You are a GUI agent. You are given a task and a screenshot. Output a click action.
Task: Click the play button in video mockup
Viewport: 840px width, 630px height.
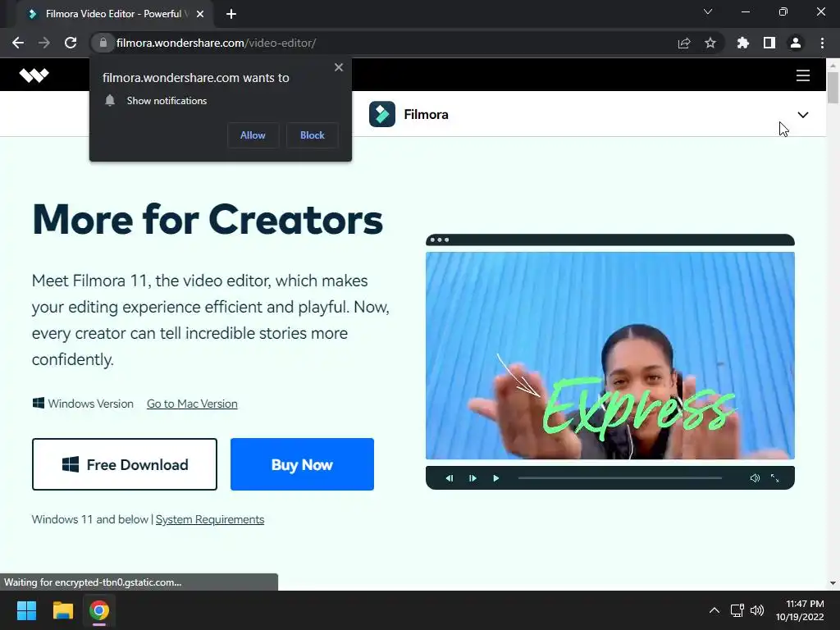(496, 478)
